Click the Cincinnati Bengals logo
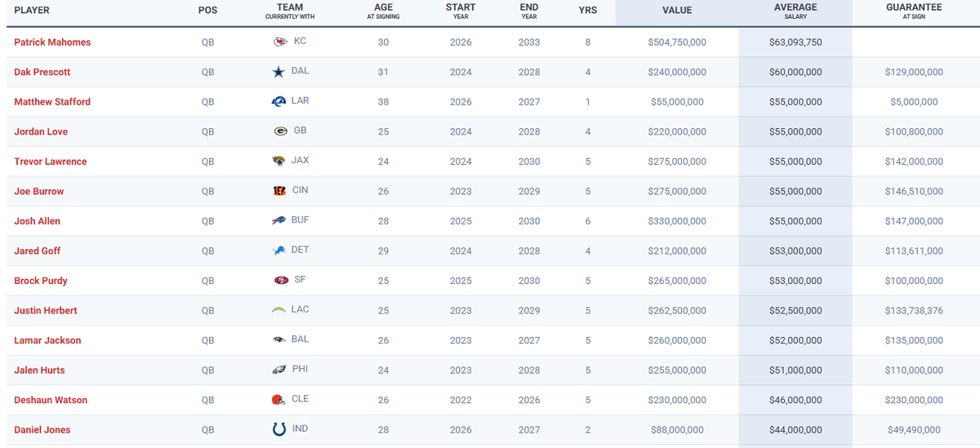The width and height of the screenshot is (980, 448). click(x=279, y=191)
